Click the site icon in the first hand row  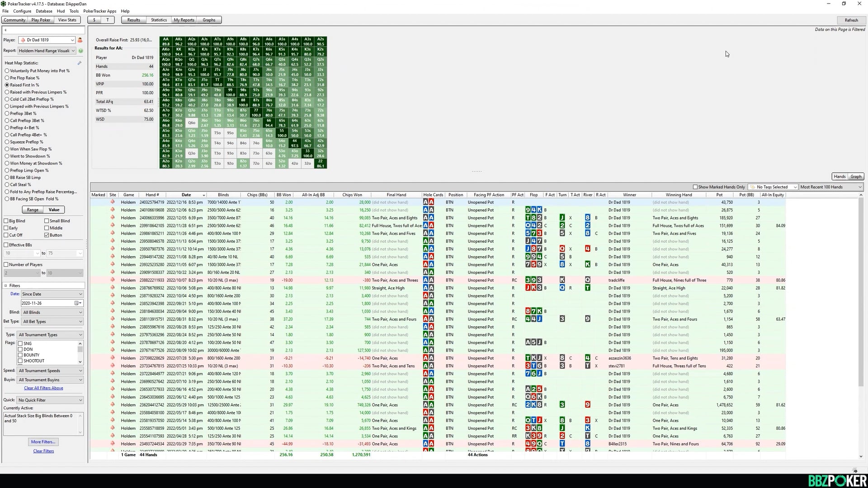point(113,202)
